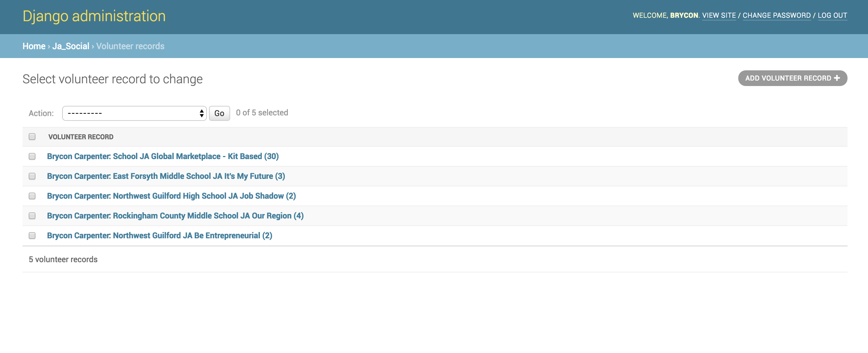Check the box for Global Marketplace record
The image size is (868, 353).
click(x=32, y=156)
